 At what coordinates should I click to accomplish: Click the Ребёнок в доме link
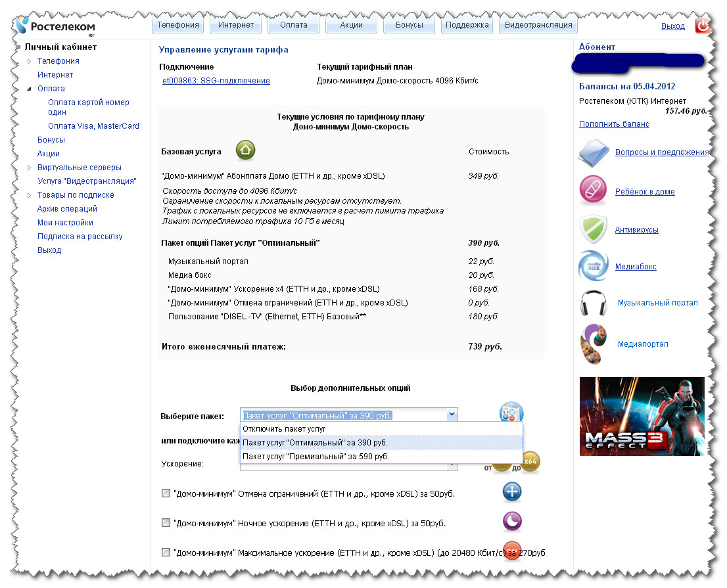pyautogui.click(x=645, y=192)
